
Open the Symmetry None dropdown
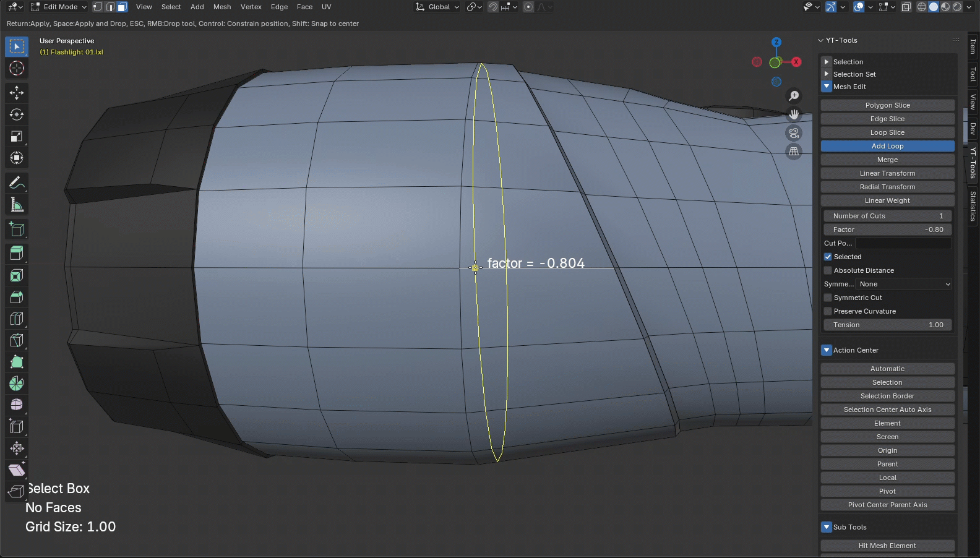903,284
